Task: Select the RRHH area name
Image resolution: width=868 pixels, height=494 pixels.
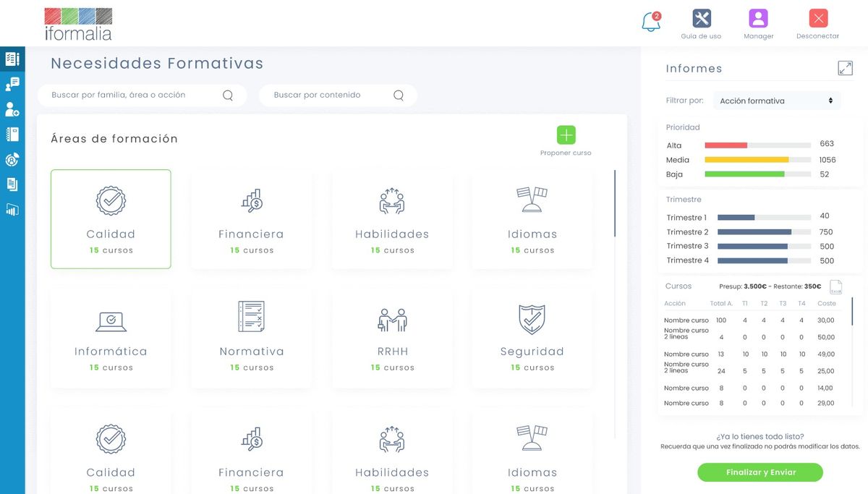Action: (392, 352)
